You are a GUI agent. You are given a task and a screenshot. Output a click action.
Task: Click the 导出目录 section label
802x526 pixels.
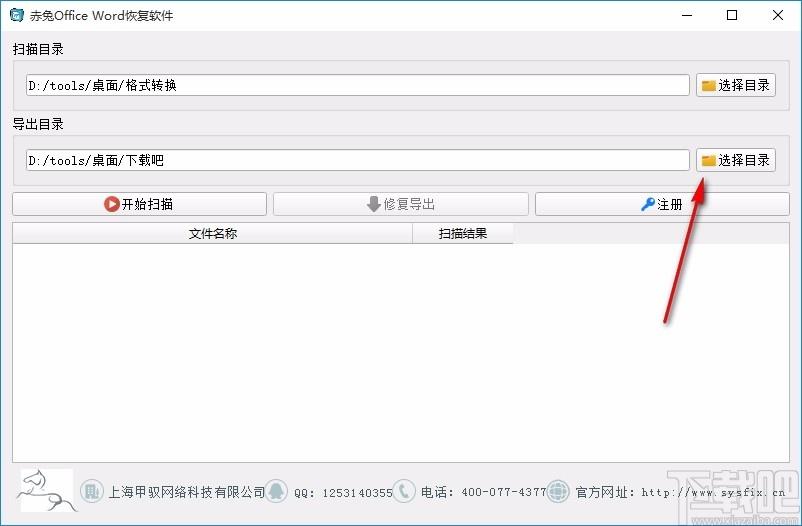[x=38, y=124]
